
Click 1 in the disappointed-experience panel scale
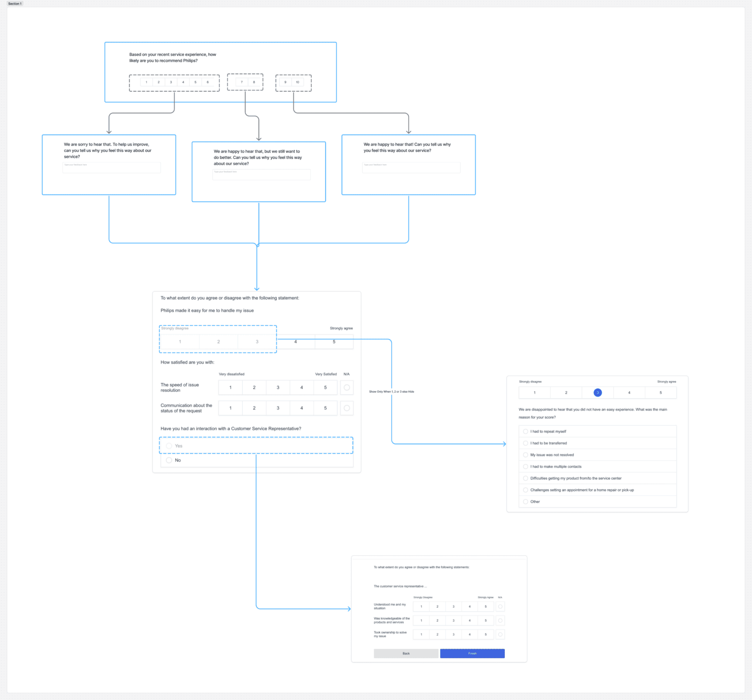[534, 392]
